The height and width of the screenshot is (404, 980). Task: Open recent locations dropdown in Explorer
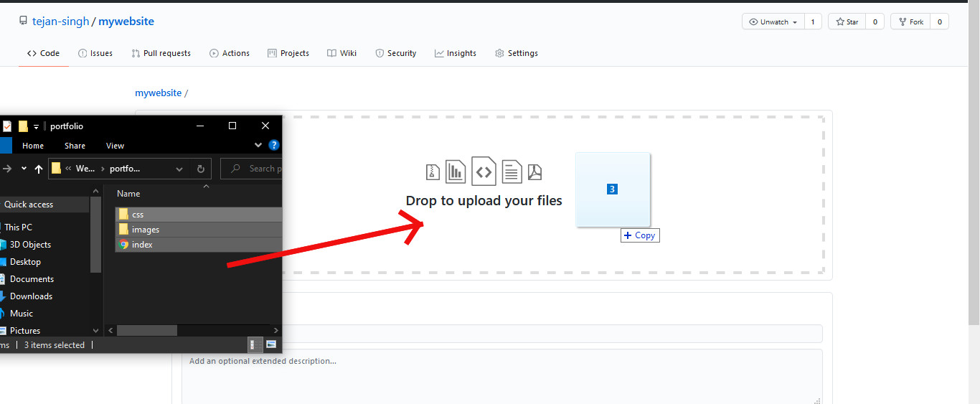point(24,169)
